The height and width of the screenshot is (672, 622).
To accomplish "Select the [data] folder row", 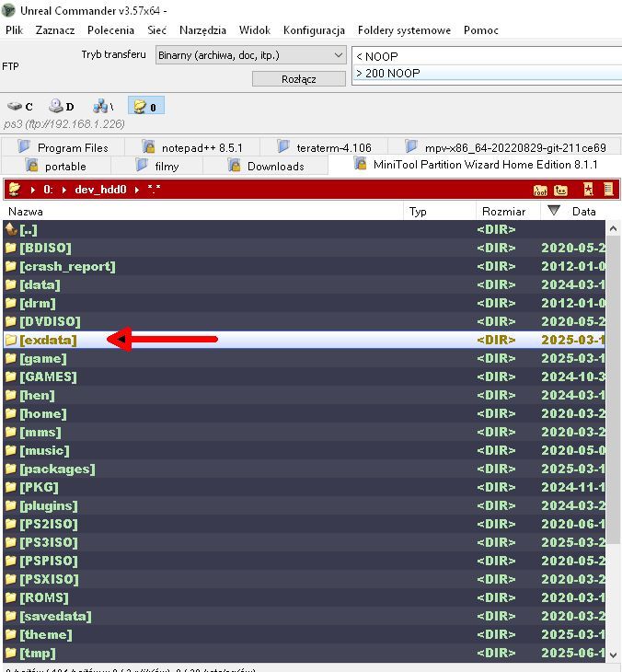I will click(x=305, y=284).
